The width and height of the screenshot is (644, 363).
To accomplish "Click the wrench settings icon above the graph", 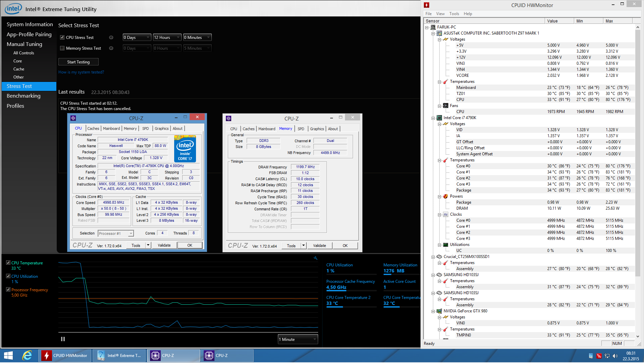I will pyautogui.click(x=315, y=258).
